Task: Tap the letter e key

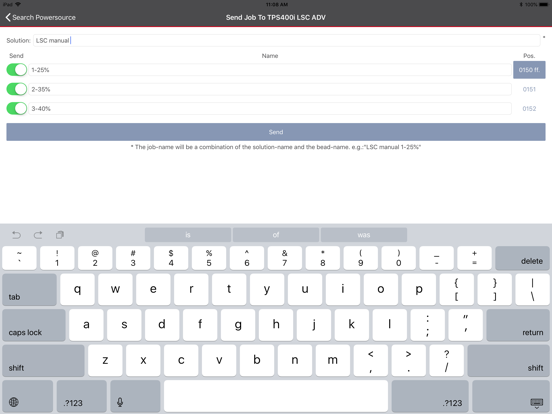Action: point(153,290)
